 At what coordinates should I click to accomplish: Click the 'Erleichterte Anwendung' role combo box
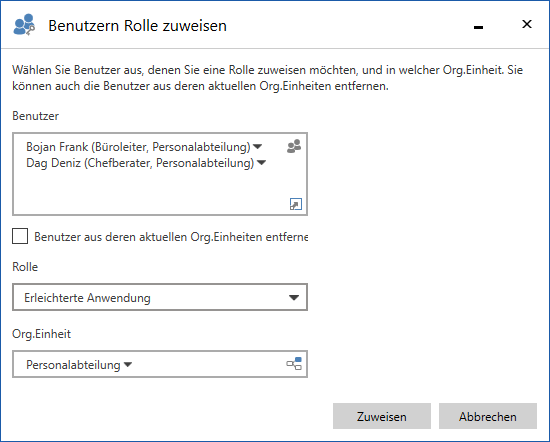[160, 297]
